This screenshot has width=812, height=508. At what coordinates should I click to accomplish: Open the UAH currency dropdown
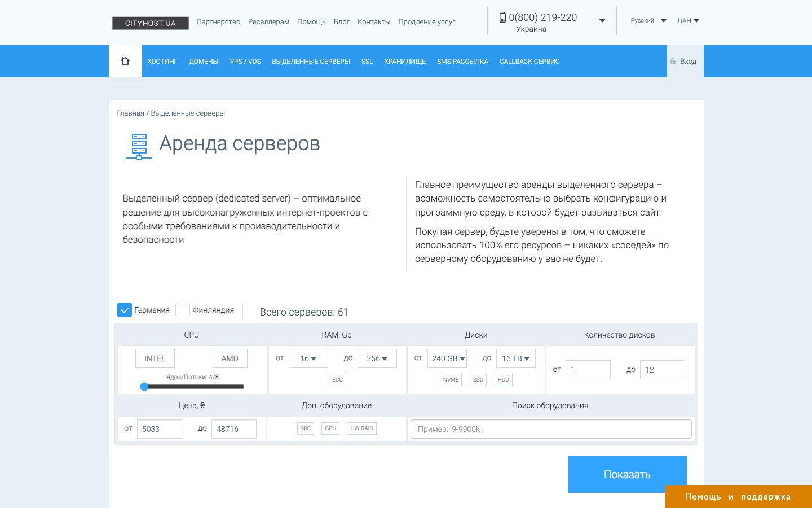pyautogui.click(x=689, y=21)
